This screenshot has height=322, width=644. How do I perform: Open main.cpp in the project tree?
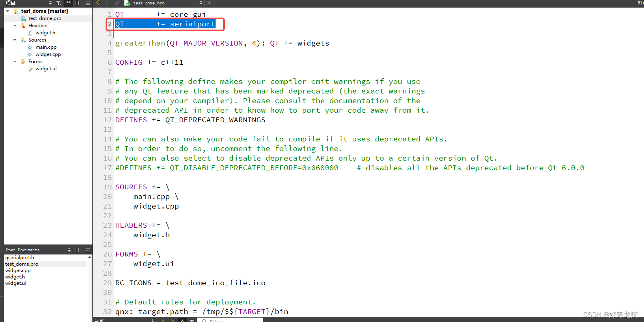click(x=46, y=47)
